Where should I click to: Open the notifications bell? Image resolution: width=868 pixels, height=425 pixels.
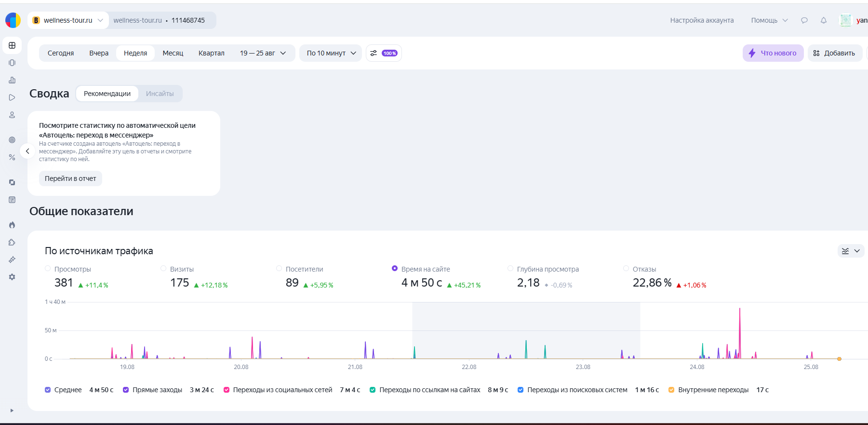pos(824,20)
